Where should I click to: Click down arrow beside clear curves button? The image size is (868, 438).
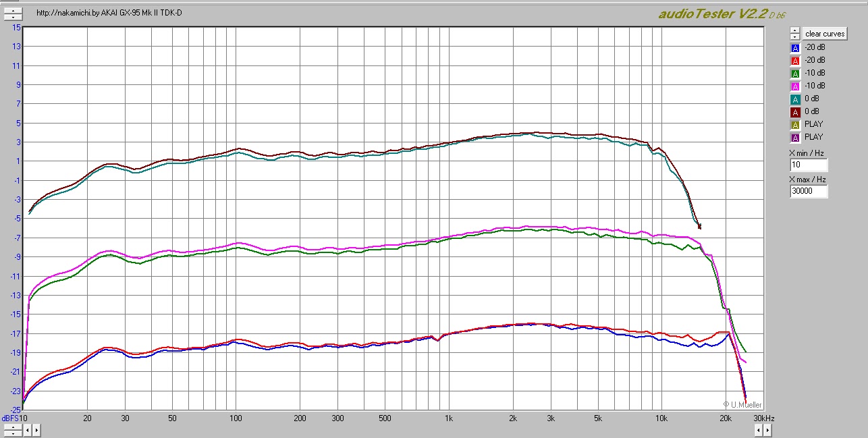[x=794, y=36]
